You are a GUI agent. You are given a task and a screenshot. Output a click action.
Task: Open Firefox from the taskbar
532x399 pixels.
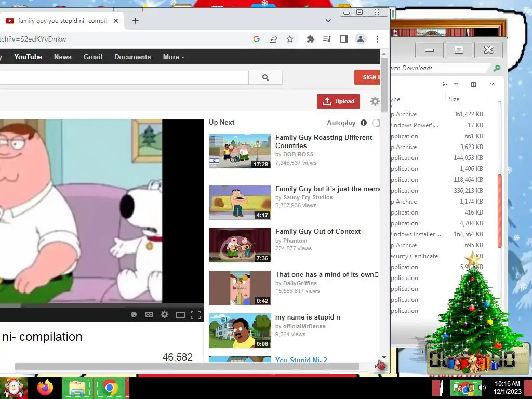click(x=45, y=388)
